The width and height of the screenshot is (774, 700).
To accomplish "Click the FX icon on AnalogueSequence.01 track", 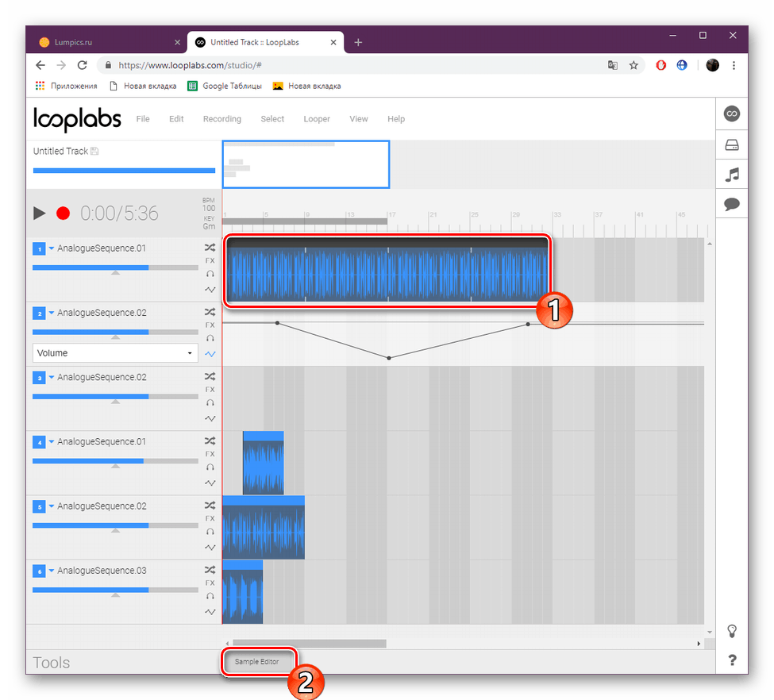I will point(210,259).
